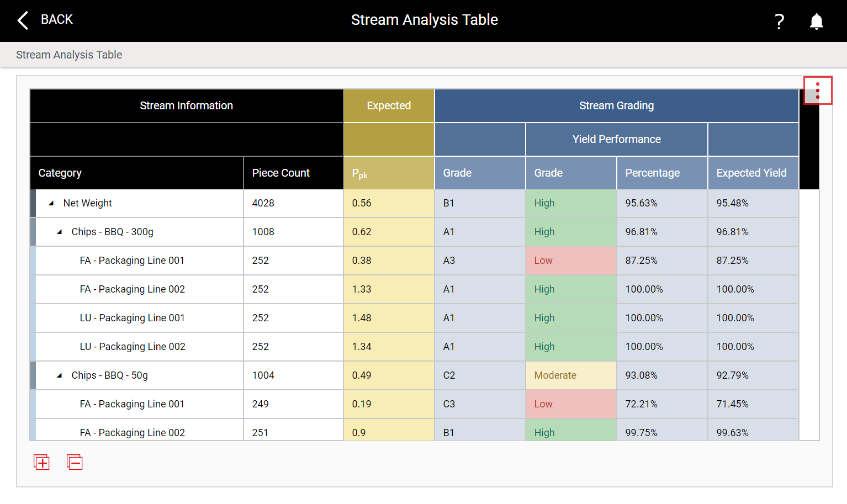The height and width of the screenshot is (504, 847).
Task: Click the expand all rows icon
Action: [x=42, y=462]
